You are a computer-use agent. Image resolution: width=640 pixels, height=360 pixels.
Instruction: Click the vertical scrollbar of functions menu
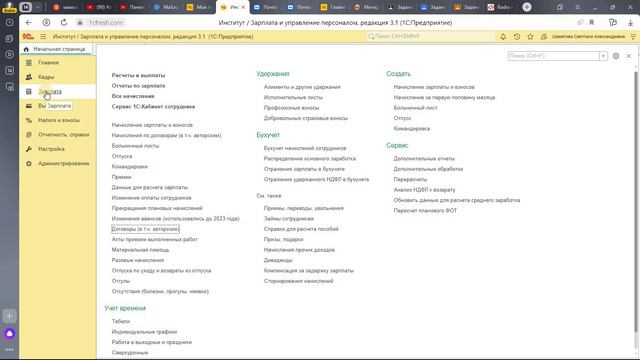635,202
